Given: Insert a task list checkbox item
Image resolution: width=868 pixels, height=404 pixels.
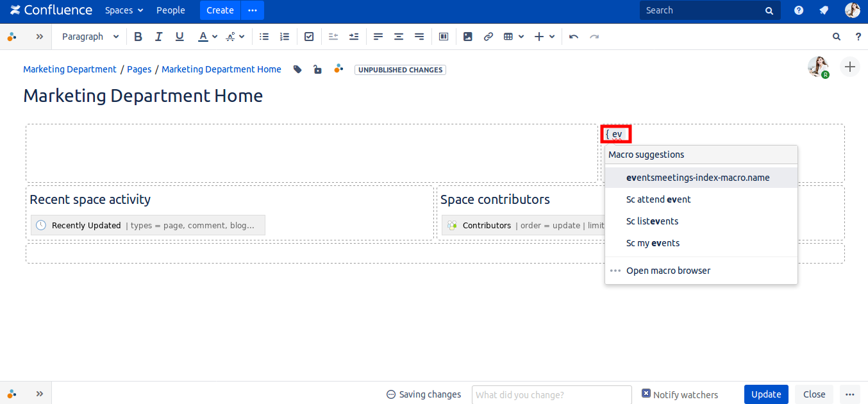Looking at the screenshot, I should pos(309,37).
